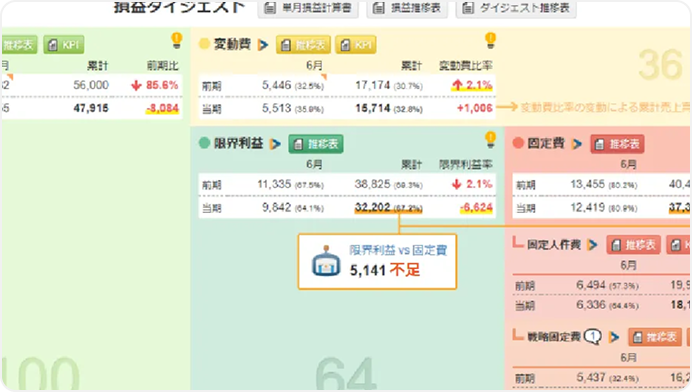Select the 56,000 cumulative sales value

(x=91, y=85)
